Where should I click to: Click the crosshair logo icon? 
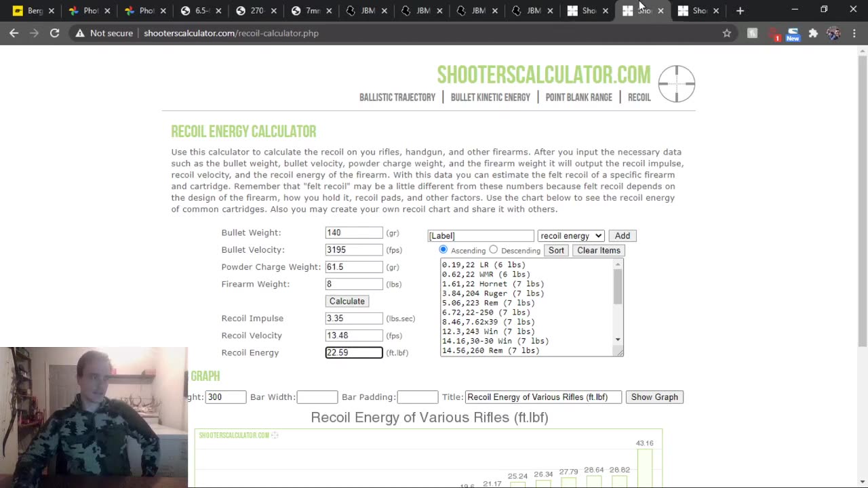pyautogui.click(x=676, y=84)
